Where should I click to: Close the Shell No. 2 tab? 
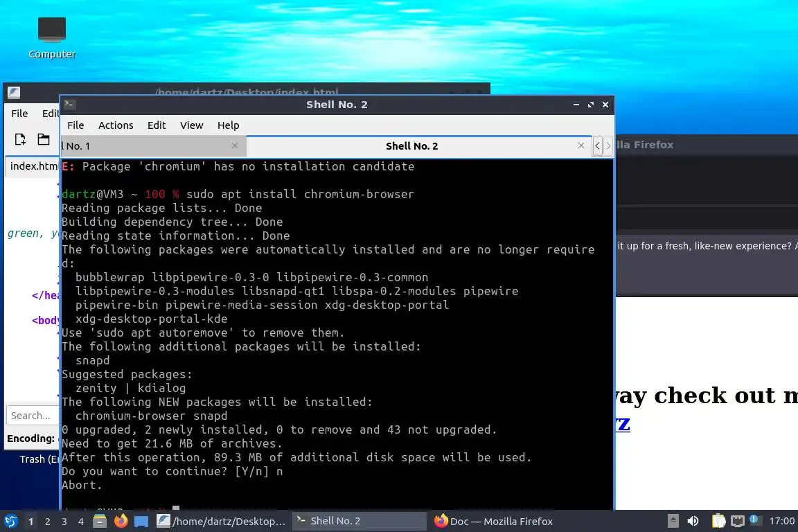581,145
